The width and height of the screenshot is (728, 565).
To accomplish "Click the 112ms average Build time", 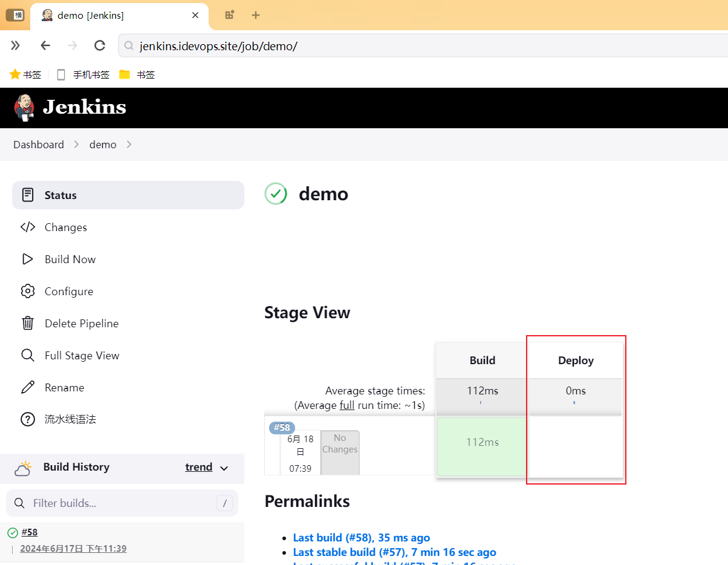I will [483, 391].
